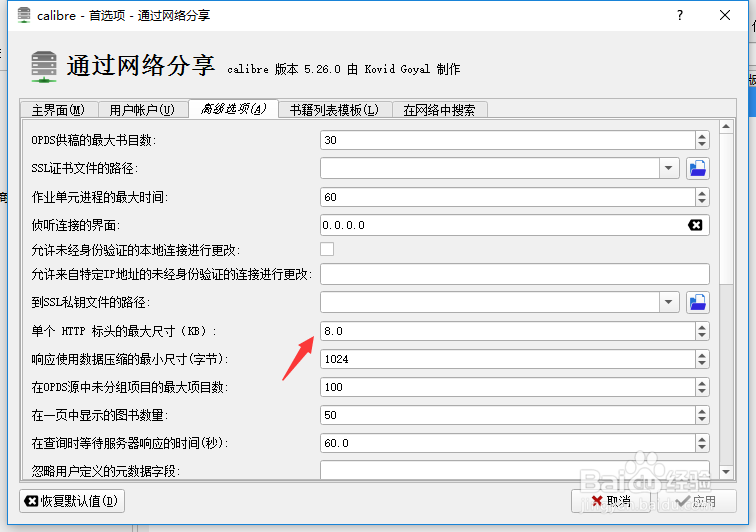Decrease worker process max time value

point(702,201)
